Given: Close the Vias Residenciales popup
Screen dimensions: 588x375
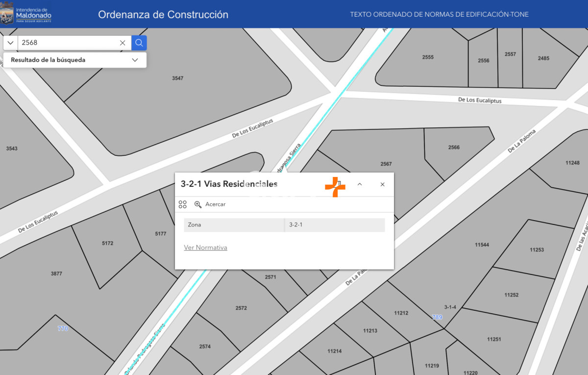Looking at the screenshot, I should pos(383,184).
